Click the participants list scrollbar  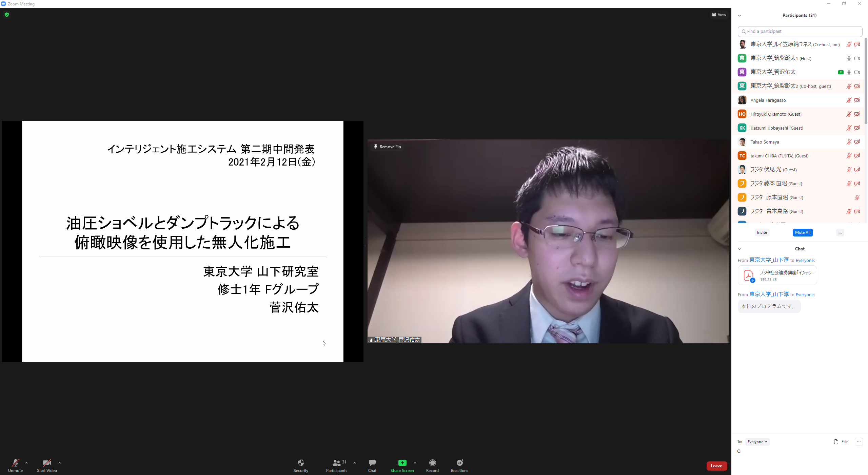866,81
